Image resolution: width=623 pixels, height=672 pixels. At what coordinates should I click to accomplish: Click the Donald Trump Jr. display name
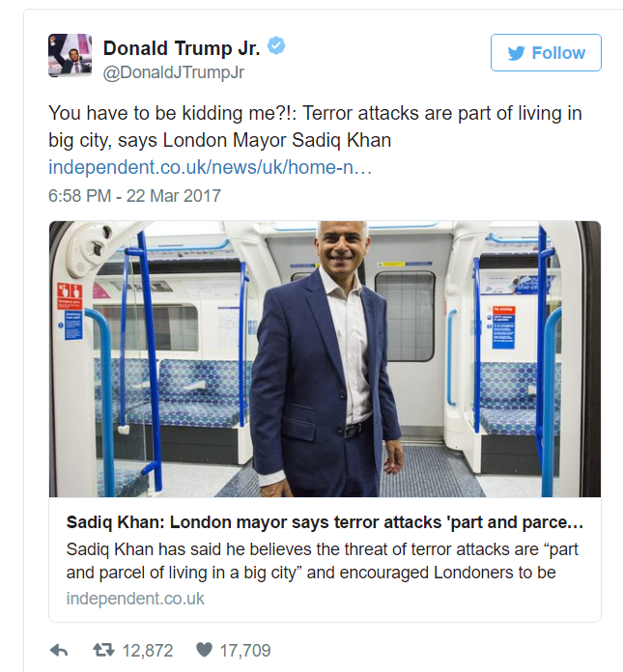tap(182, 48)
